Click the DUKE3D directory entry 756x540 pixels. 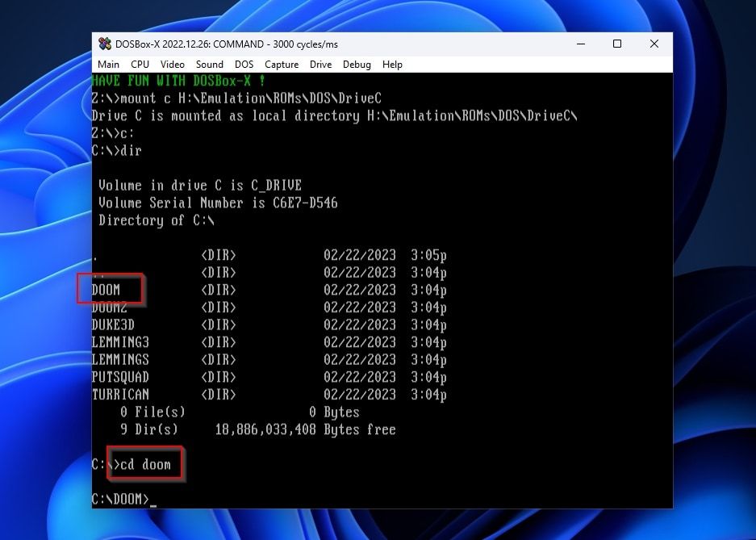tap(113, 324)
